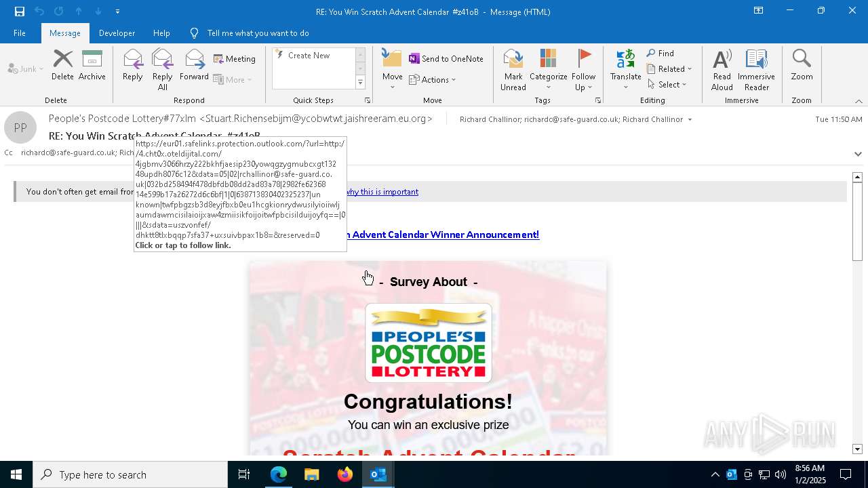The height and width of the screenshot is (488, 868).
Task: Open Tags dialog launcher
Action: [x=598, y=100]
